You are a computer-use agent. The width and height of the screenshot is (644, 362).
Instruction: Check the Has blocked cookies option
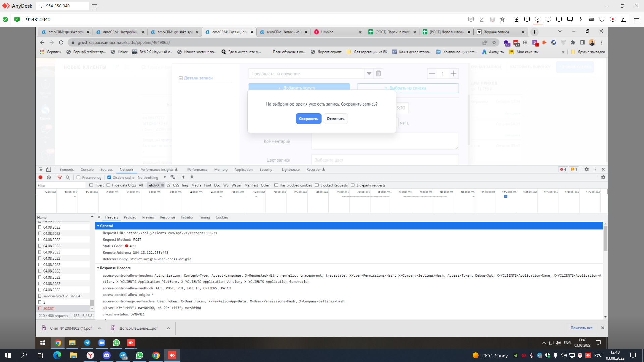tap(276, 185)
